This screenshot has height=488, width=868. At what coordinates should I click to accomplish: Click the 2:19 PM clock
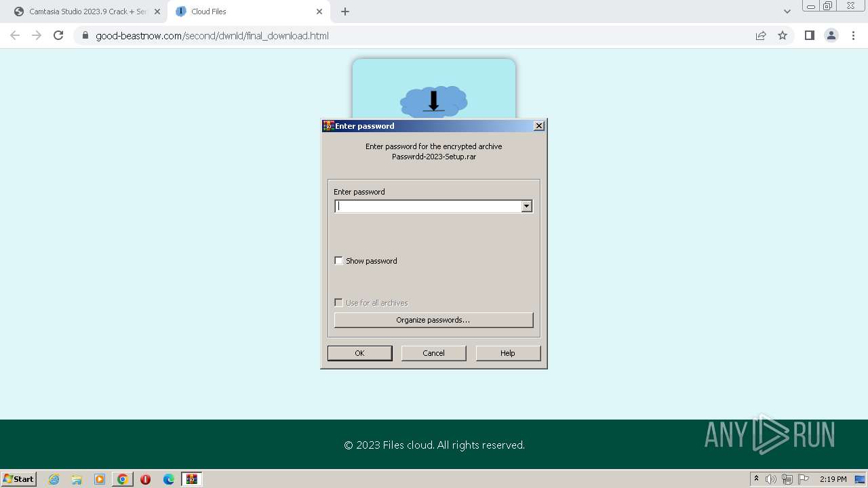coord(833,479)
